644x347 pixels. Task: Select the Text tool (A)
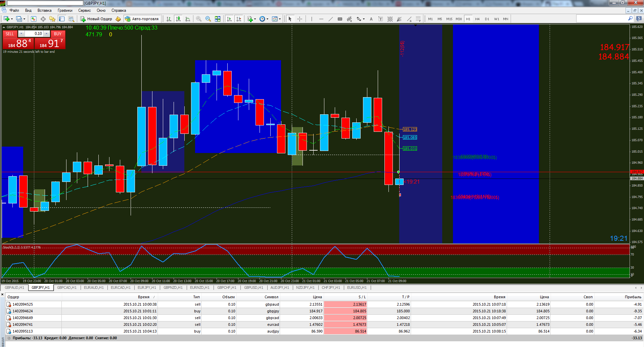pos(371,19)
